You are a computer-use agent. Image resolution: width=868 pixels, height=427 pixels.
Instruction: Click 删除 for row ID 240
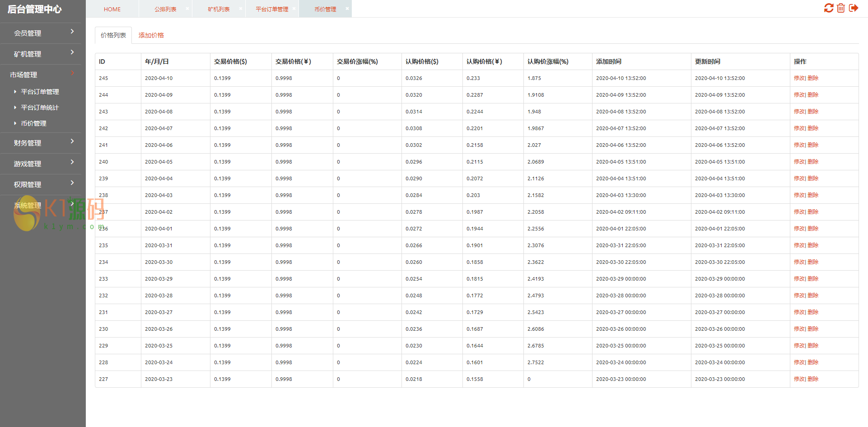click(x=813, y=162)
